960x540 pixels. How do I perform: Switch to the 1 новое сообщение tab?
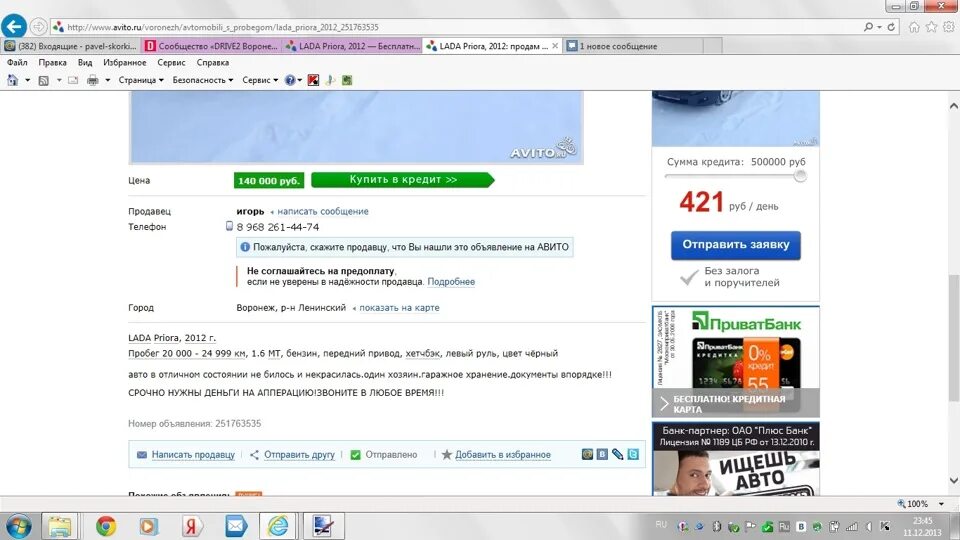coord(632,46)
